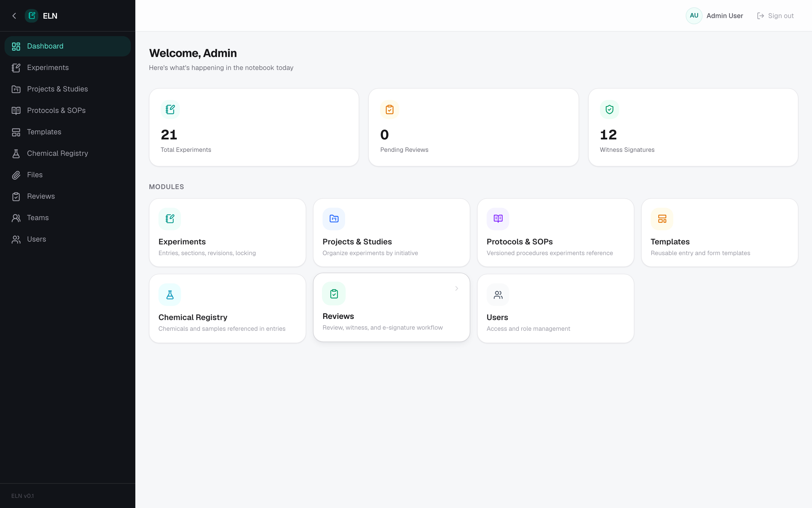
Task: Open the Users module card title
Action: (497, 317)
